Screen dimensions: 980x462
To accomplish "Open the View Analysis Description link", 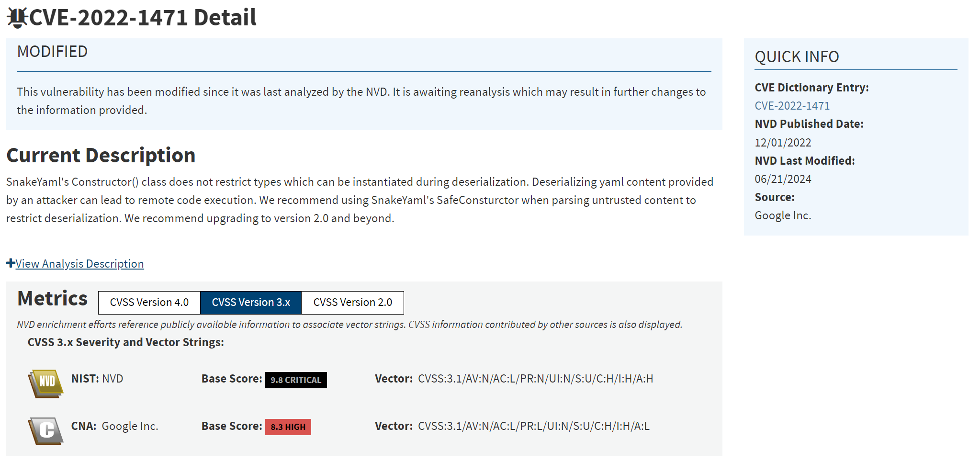I will pyautogui.click(x=79, y=264).
